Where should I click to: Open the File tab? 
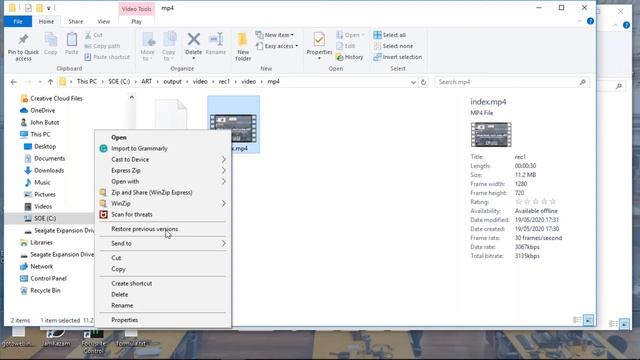point(18,21)
